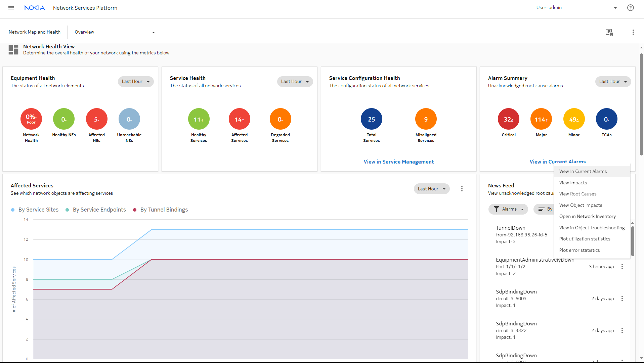Open the Overview view dropdown
This screenshot has height=363, width=644.
click(x=115, y=32)
